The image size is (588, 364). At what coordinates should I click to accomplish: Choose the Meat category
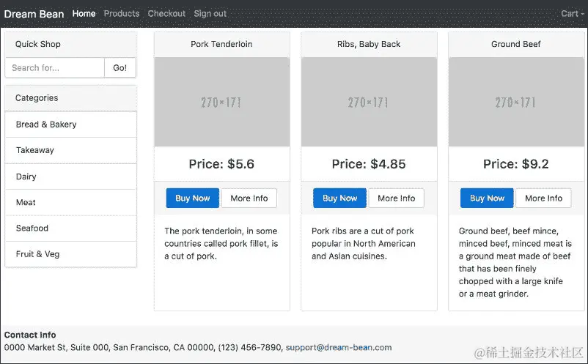[71, 202]
